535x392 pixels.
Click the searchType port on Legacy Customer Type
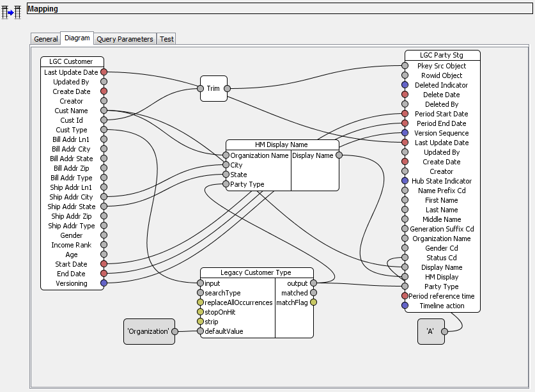pyautogui.click(x=199, y=293)
